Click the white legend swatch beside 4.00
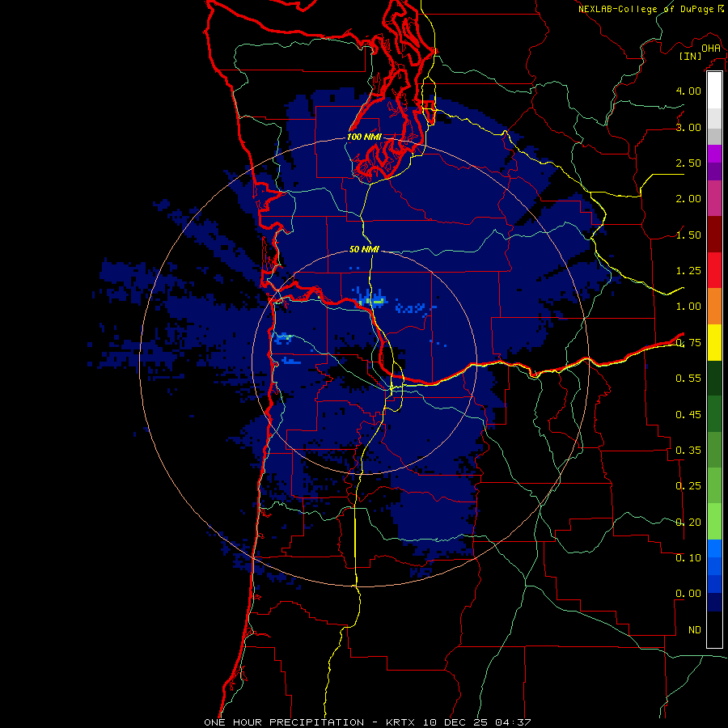Viewport: 728px width, 728px height. (714, 91)
